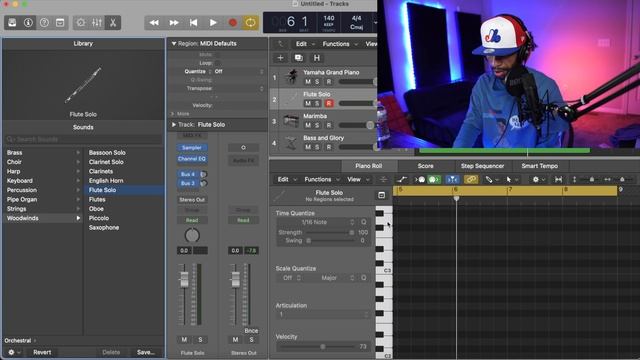Toggle the Editors scissors button
The image size is (640, 360).
(x=113, y=22)
